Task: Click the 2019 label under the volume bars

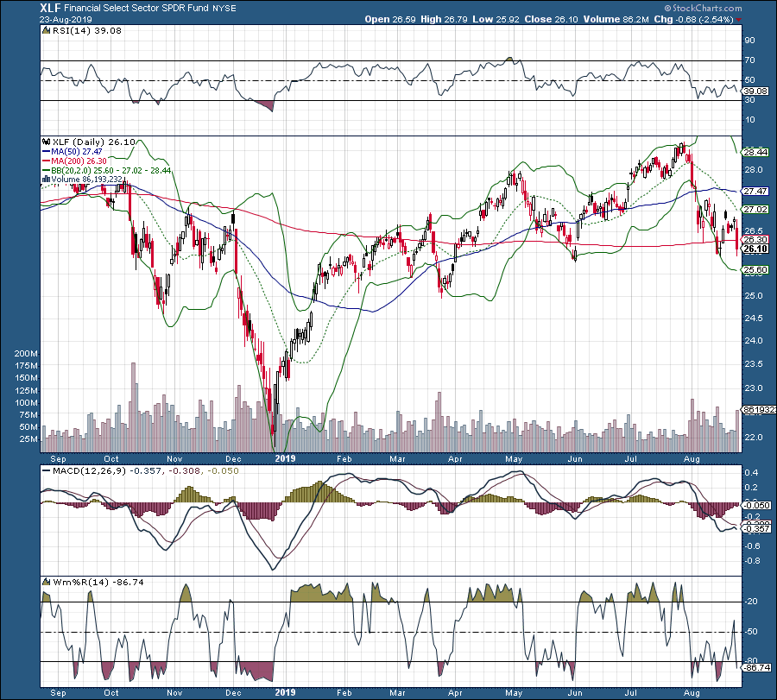Action: point(285,458)
